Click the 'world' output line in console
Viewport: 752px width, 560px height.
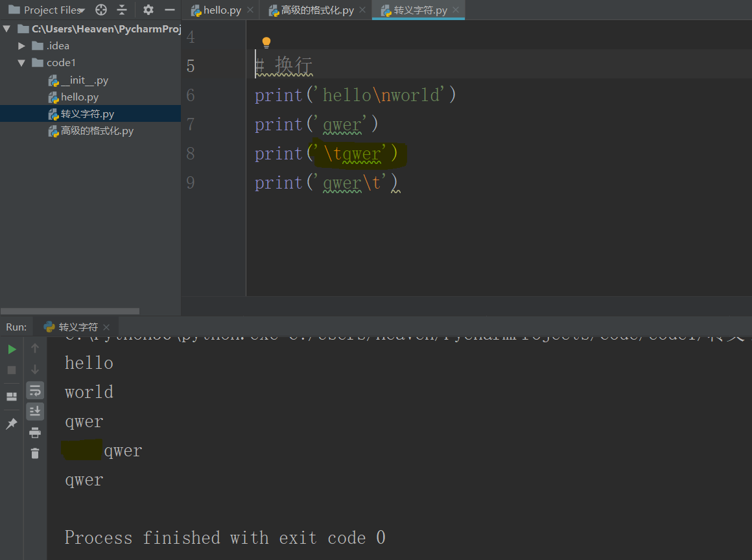[x=89, y=392]
